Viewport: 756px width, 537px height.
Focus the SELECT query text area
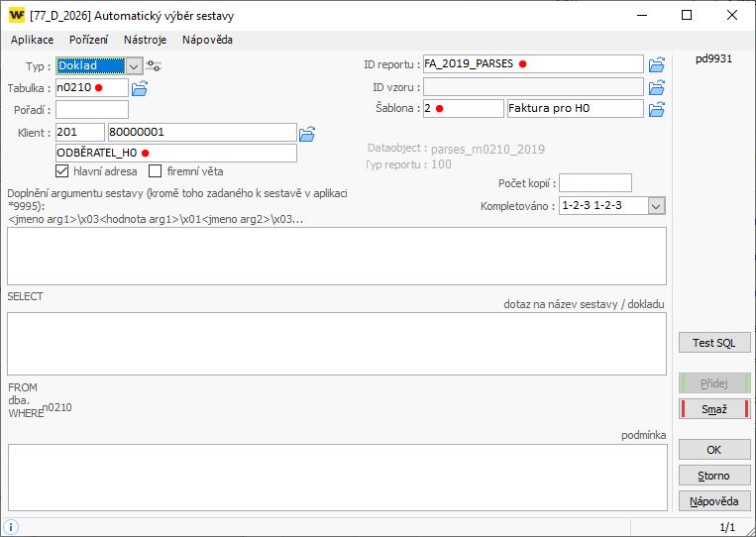337,344
